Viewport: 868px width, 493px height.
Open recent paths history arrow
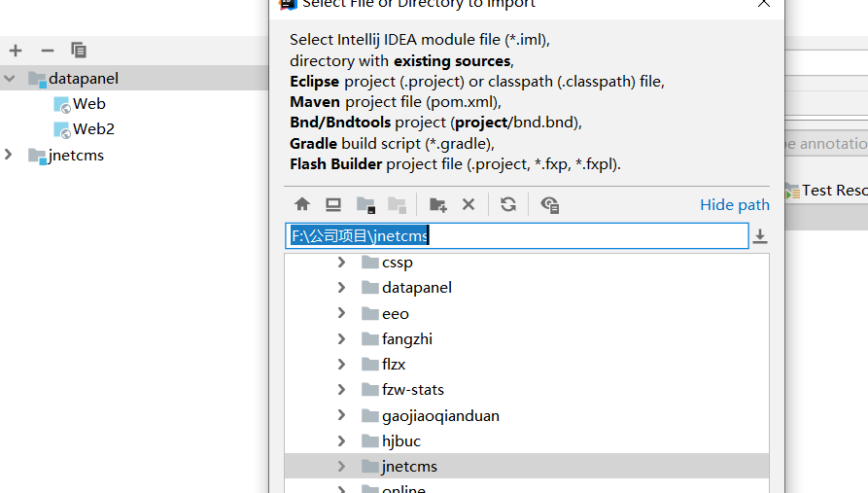coord(760,236)
